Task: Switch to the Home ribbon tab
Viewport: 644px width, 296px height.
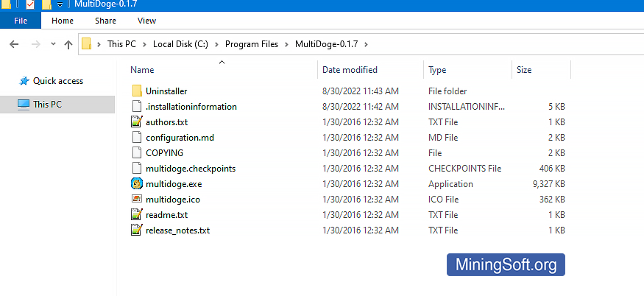Action: pyautogui.click(x=63, y=21)
